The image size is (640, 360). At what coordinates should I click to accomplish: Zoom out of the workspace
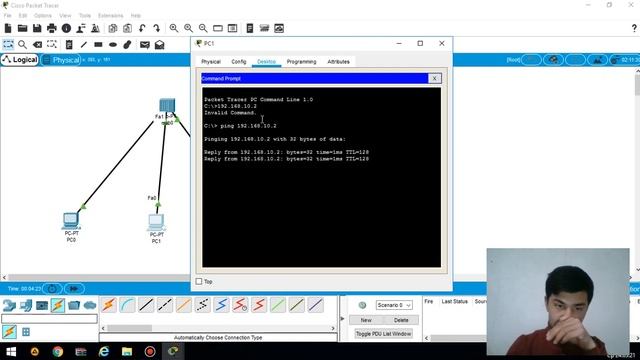click(203, 28)
